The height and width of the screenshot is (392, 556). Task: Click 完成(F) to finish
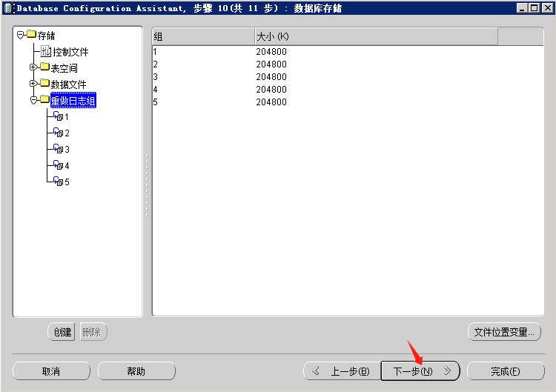click(506, 371)
